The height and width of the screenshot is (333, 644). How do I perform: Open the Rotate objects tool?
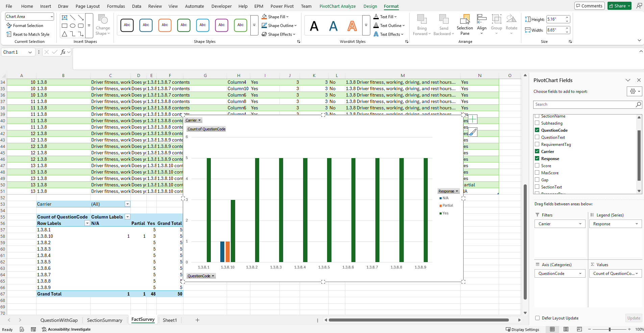tap(511, 25)
